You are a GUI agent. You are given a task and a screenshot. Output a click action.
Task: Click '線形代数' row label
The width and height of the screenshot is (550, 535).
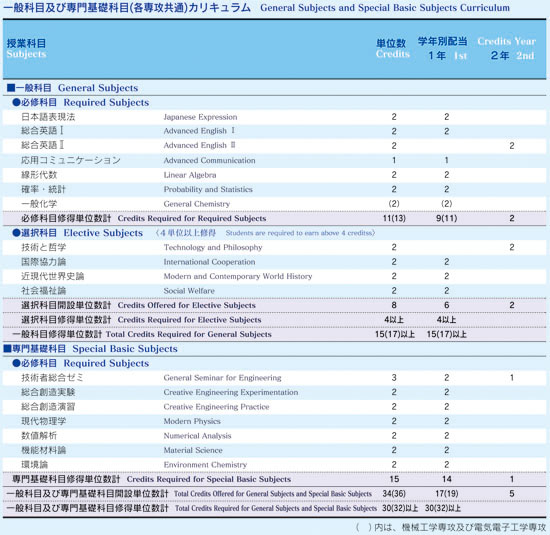click(x=39, y=175)
